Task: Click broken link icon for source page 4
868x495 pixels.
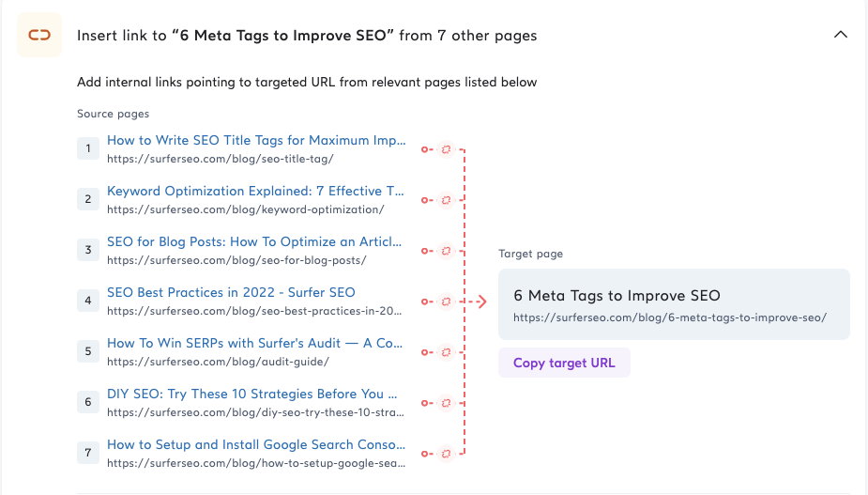Action: click(446, 302)
